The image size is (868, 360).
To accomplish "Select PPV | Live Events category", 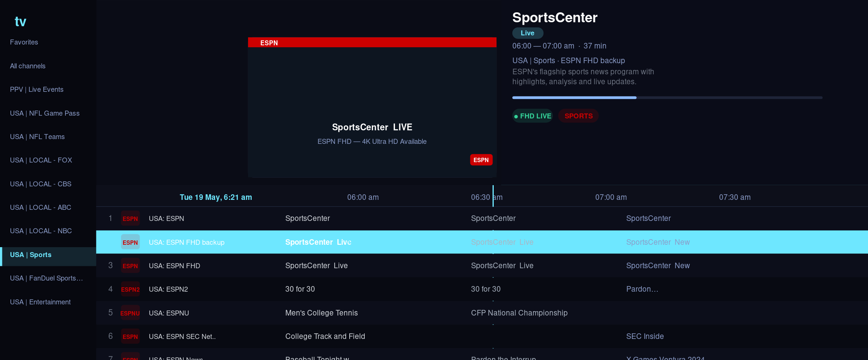I will click(x=37, y=89).
